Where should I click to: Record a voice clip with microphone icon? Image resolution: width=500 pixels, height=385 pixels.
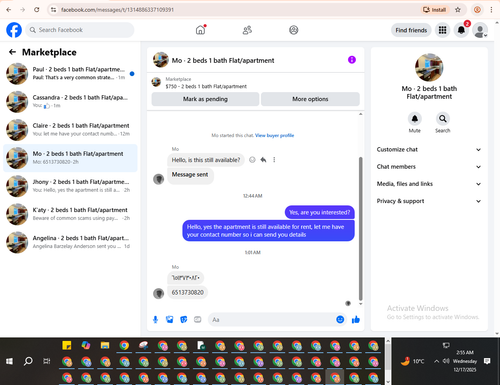155,320
